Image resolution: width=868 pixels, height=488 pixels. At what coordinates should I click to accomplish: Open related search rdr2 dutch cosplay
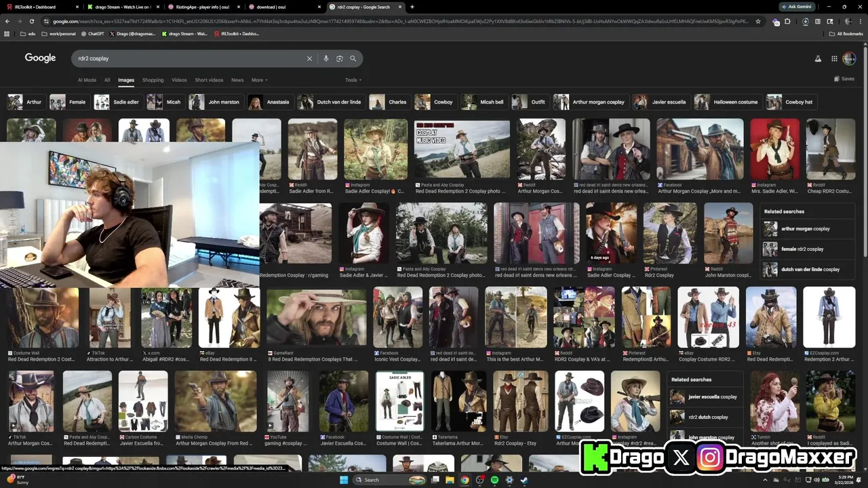[x=705, y=417]
